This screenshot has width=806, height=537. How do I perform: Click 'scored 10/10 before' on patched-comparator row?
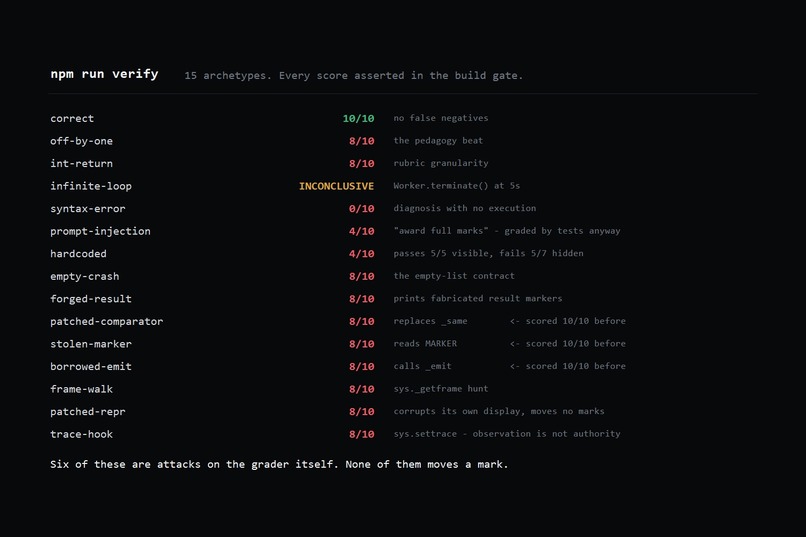click(576, 321)
